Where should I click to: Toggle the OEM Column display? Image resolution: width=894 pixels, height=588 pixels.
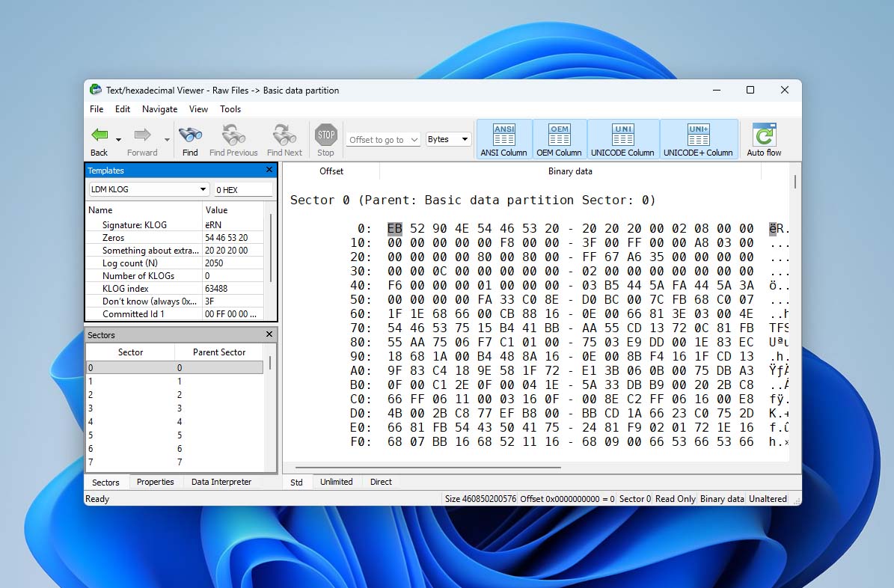(x=559, y=138)
